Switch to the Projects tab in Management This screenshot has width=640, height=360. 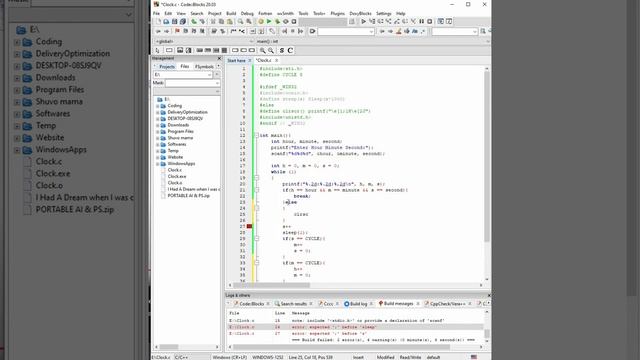[167, 67]
